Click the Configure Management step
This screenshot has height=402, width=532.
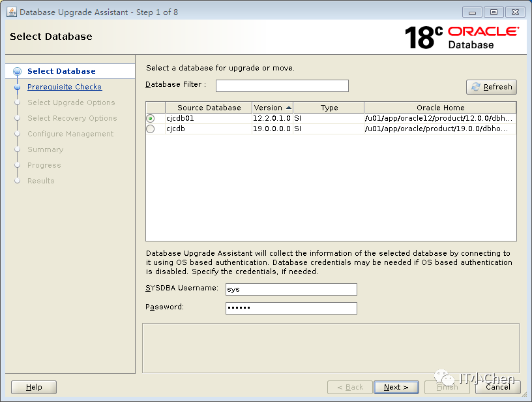[x=70, y=134]
